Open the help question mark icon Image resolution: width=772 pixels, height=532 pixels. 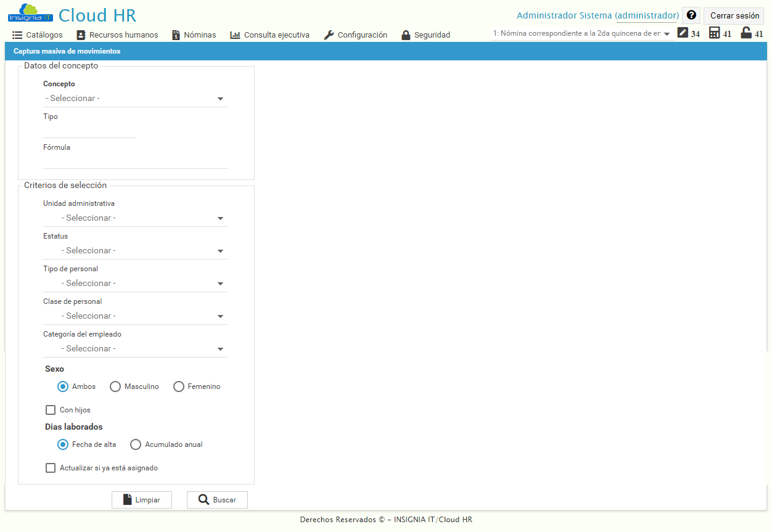691,15
